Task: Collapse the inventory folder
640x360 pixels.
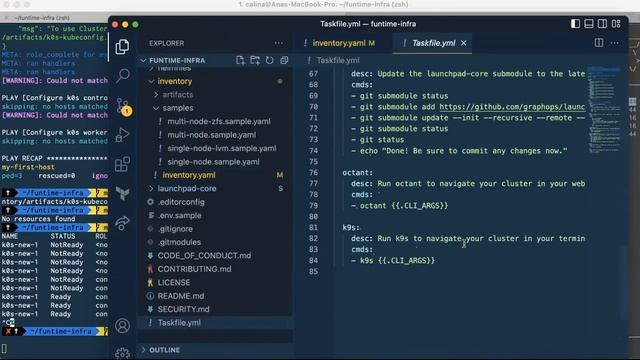Action: coord(151,81)
